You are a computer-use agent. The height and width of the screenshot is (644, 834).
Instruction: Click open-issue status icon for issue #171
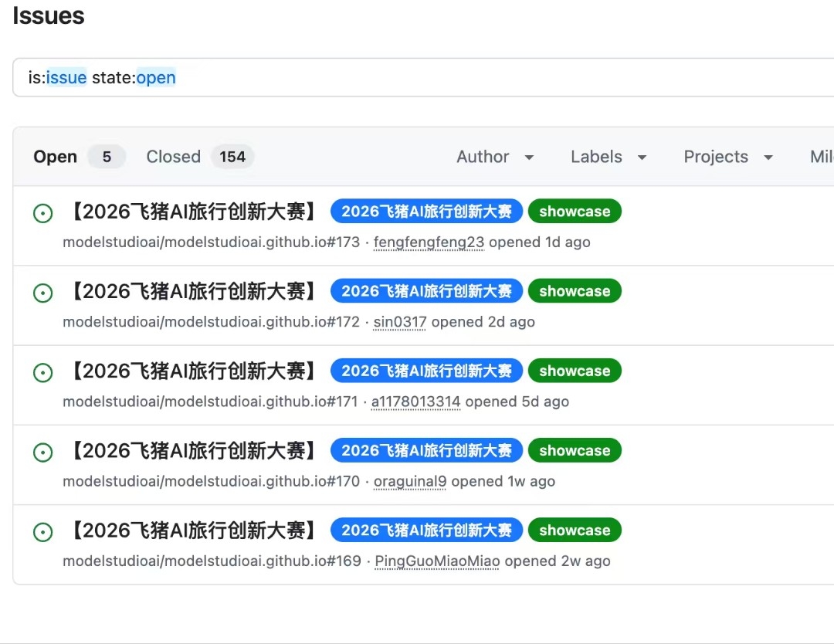coord(42,373)
